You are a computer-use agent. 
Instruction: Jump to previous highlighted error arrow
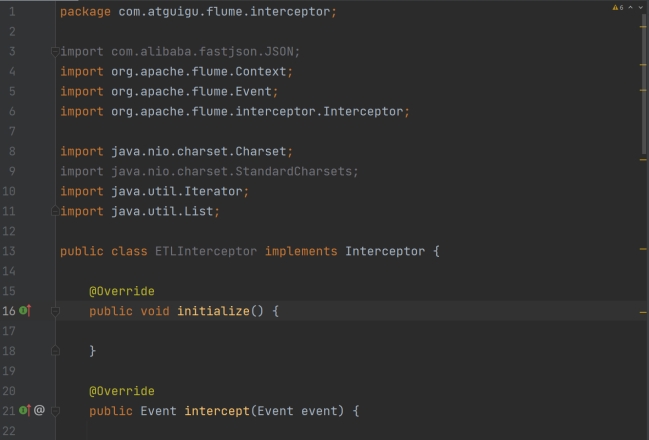(x=629, y=8)
